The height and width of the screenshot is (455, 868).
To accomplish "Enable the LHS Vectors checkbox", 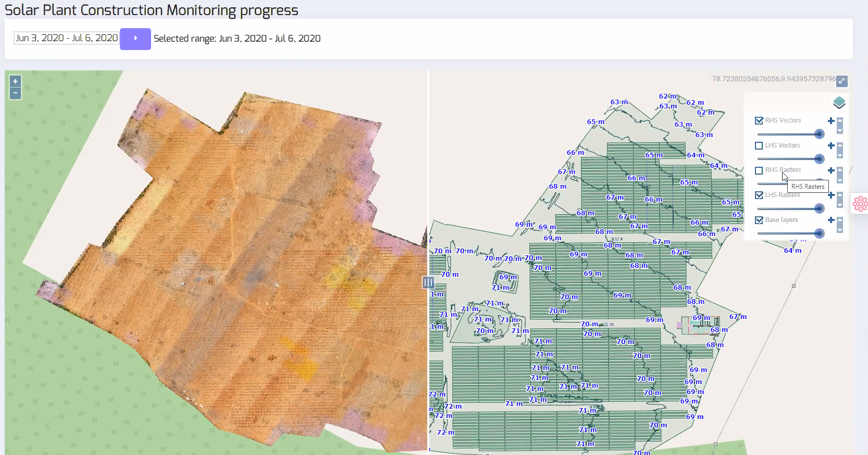I will click(x=759, y=145).
